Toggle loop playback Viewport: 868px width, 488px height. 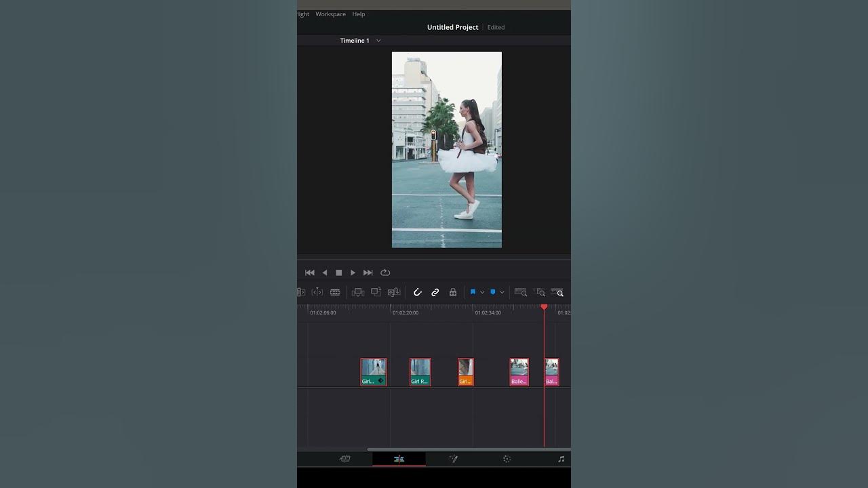click(385, 272)
